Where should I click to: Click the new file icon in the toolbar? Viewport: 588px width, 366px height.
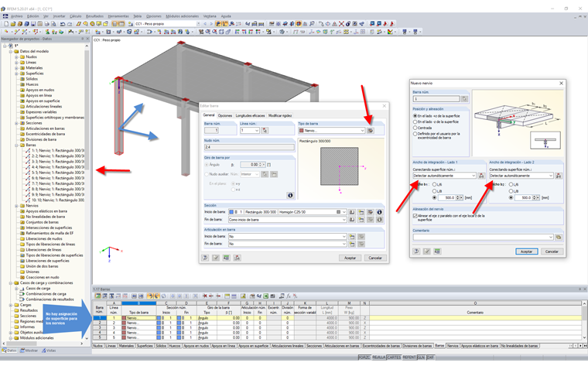pos(6,24)
